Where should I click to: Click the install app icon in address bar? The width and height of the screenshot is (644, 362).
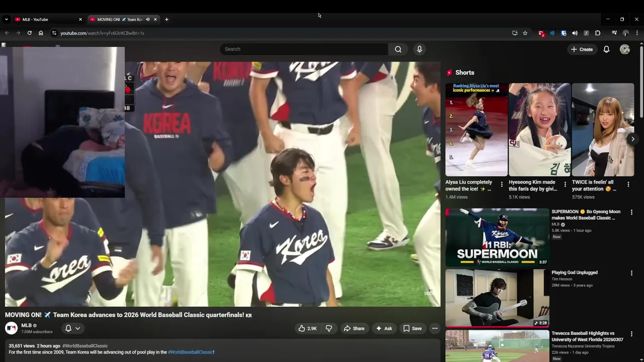coord(515,33)
